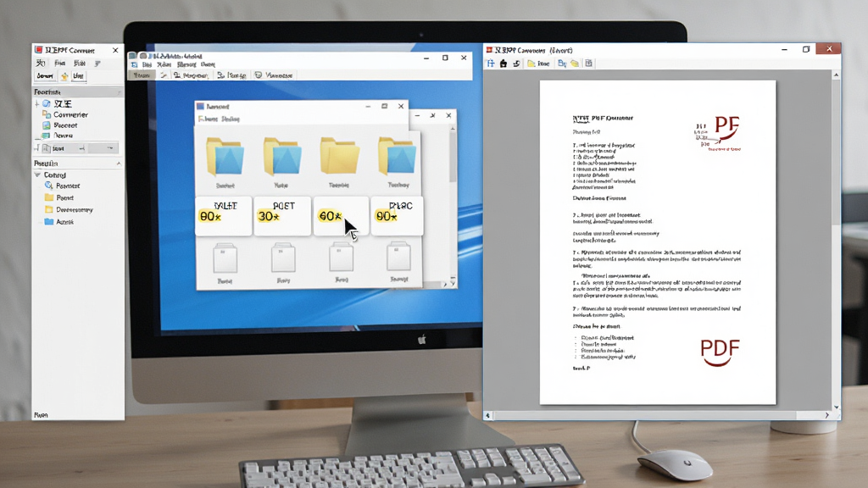Viewport: 868px width, 488px height.
Task: Click the DALET 90x card
Action: 223,215
